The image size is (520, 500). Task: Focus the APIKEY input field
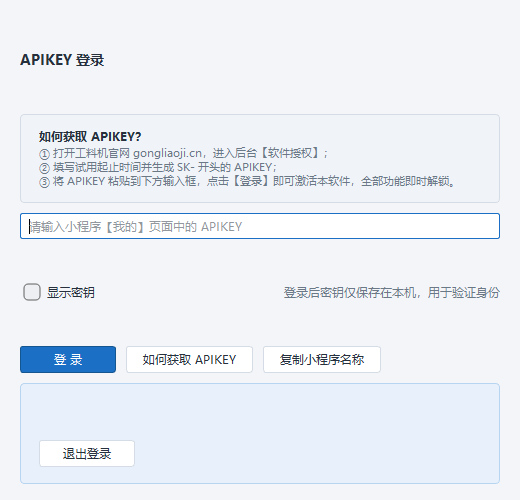pyautogui.click(x=260, y=226)
